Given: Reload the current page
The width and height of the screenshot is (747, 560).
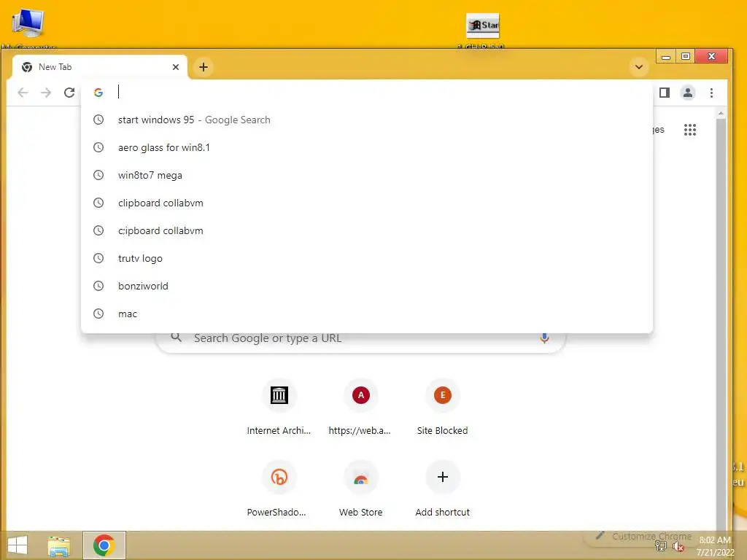Looking at the screenshot, I should [69, 93].
